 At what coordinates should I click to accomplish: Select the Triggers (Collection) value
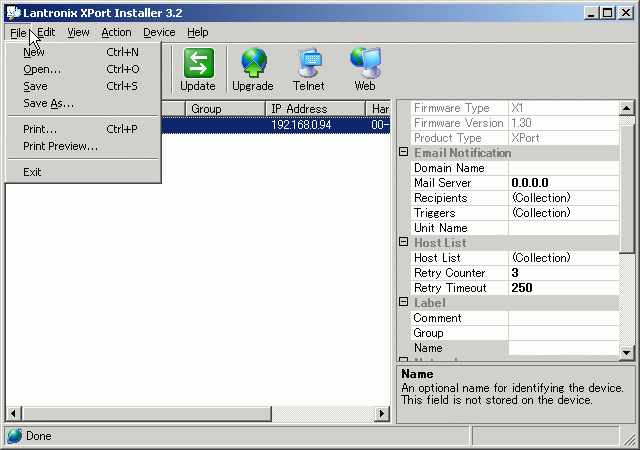(564, 213)
